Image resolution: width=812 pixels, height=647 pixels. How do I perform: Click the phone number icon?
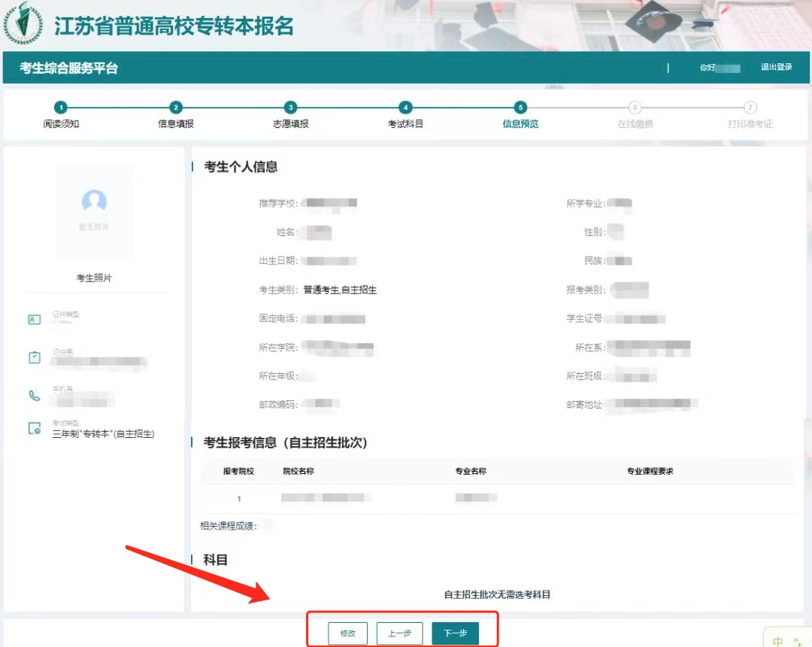click(x=34, y=396)
